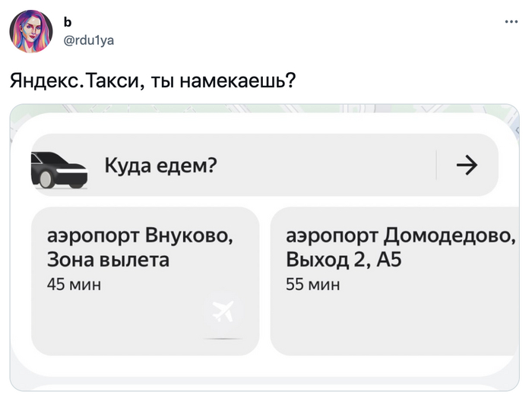Viewport: 532px width, 401px height.
Task: Click the display name "b"
Action: [69, 24]
